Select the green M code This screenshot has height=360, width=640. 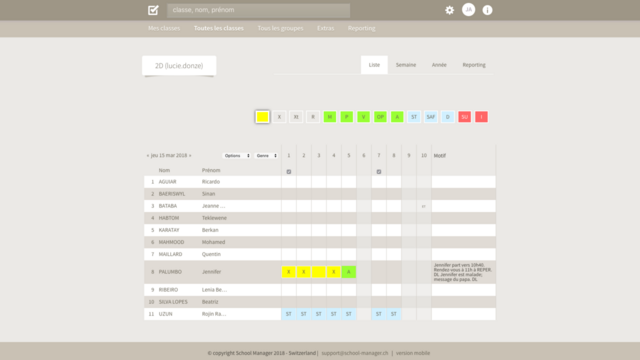coord(330,117)
